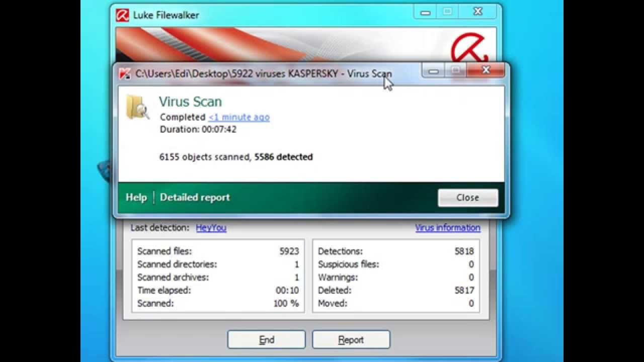Click the Detections value 5818
The image size is (644, 362).
point(464,251)
